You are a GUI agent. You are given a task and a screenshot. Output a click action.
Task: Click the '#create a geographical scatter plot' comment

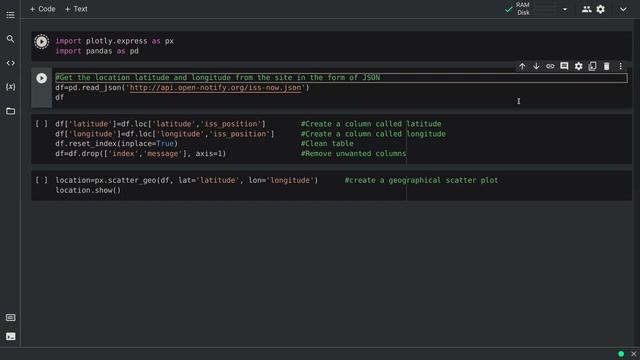coord(421,180)
